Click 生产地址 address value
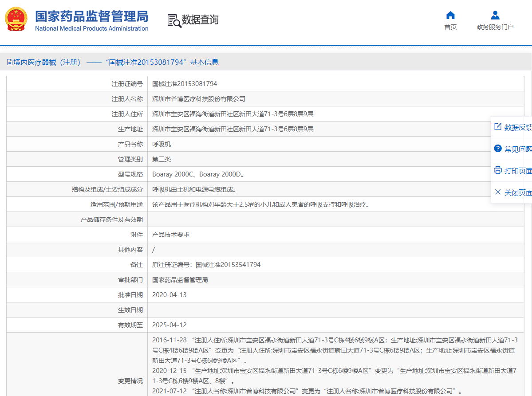The image size is (532, 396). 233,129
